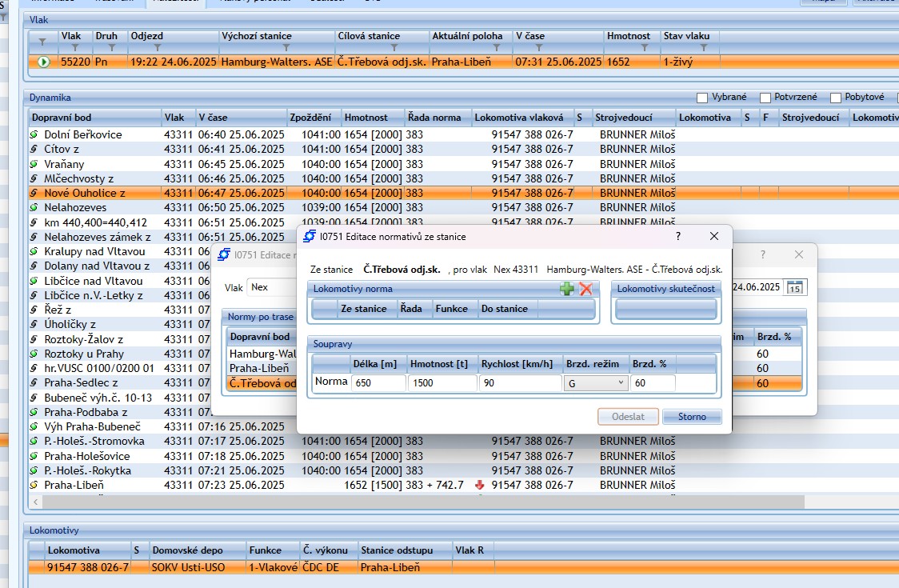Open the Brzd. režim dropdown
The height and width of the screenshot is (588, 899).
coord(596,383)
